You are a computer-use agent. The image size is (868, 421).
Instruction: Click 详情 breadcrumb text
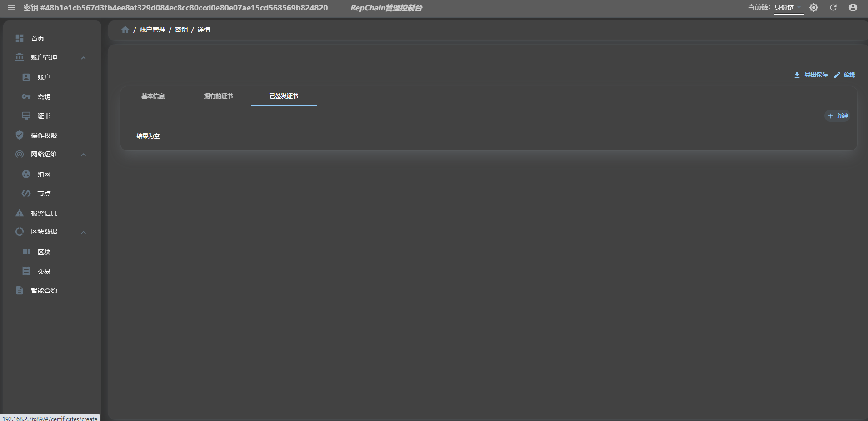tap(204, 30)
